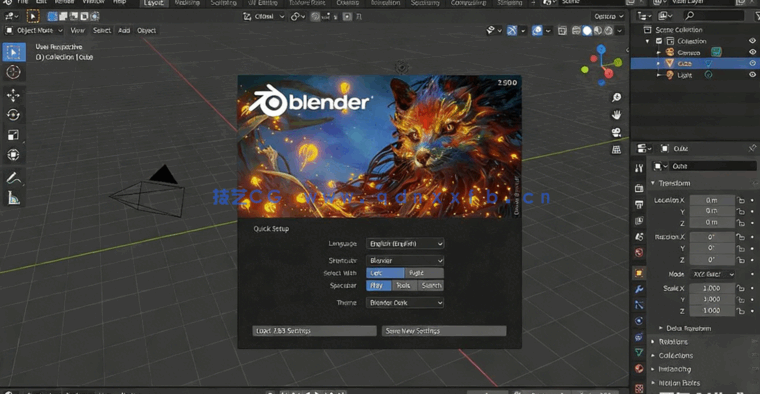Hide the Camera in the outliner
Image resolution: width=760 pixels, height=394 pixels.
pyautogui.click(x=752, y=52)
